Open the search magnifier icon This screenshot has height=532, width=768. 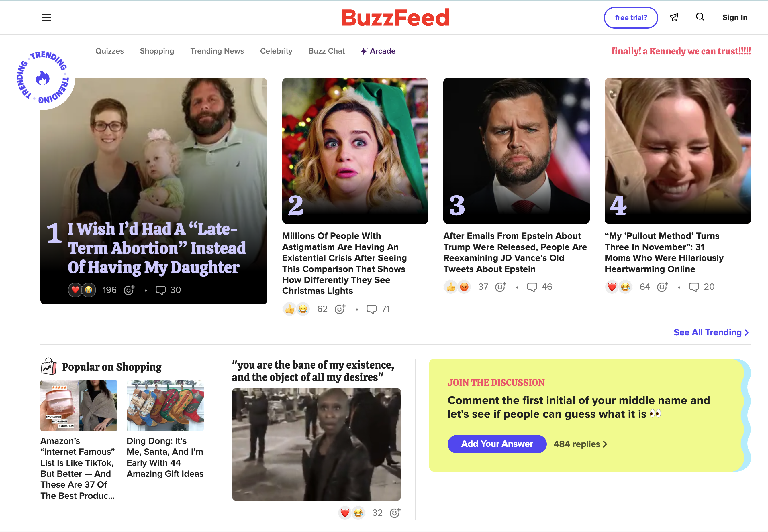pyautogui.click(x=700, y=17)
